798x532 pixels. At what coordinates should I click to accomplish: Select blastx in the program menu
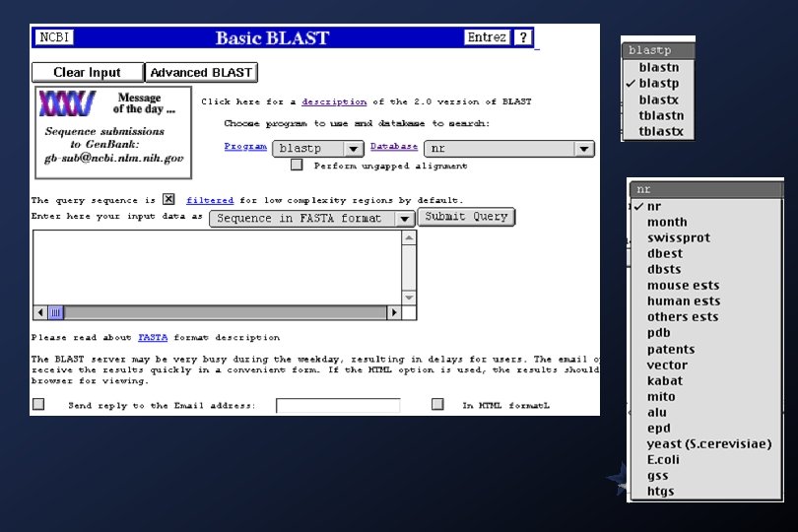(x=658, y=100)
